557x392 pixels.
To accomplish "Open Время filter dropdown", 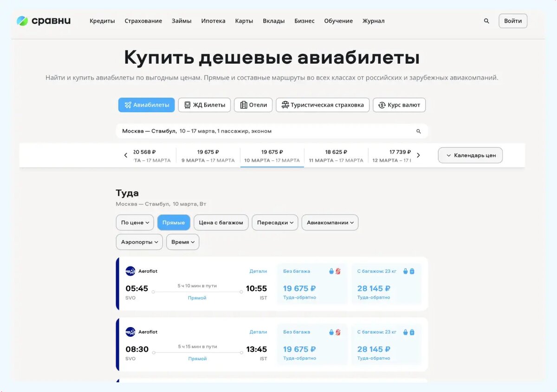I will [x=183, y=242].
